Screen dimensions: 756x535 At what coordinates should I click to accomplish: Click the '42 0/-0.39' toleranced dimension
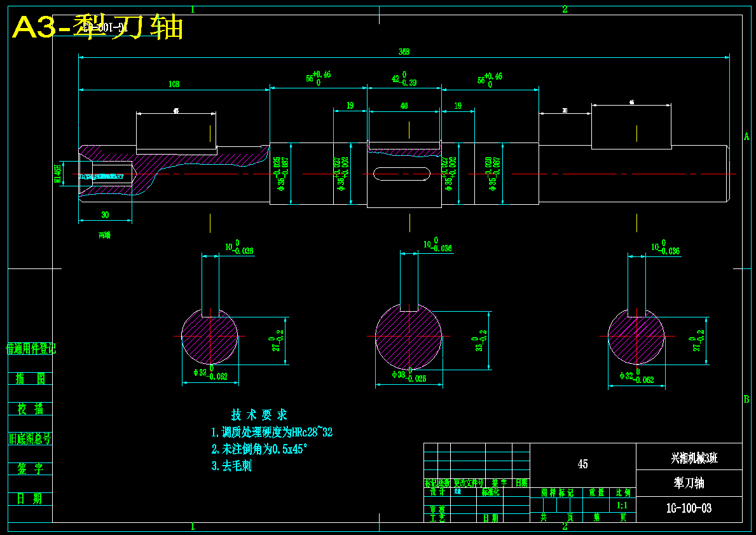(404, 79)
